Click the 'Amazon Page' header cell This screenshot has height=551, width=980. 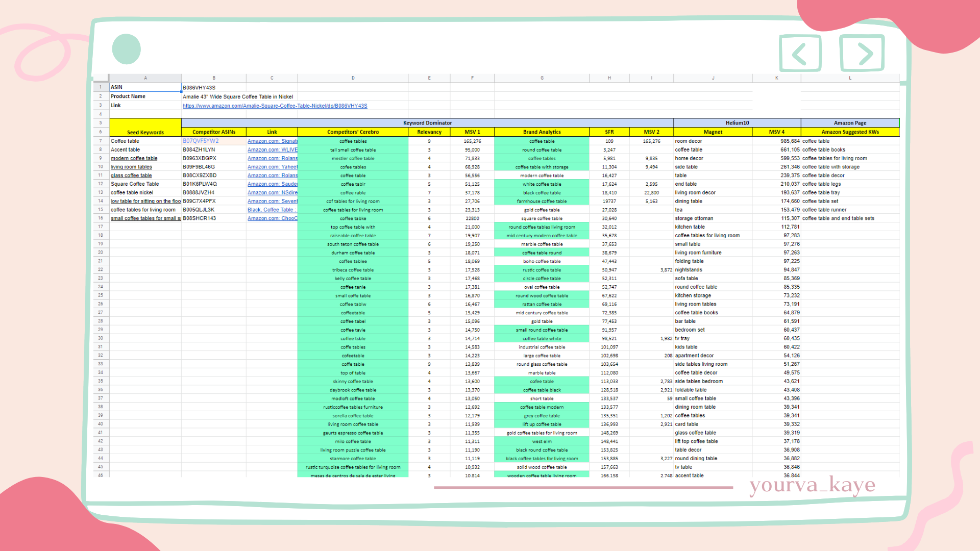pyautogui.click(x=850, y=123)
